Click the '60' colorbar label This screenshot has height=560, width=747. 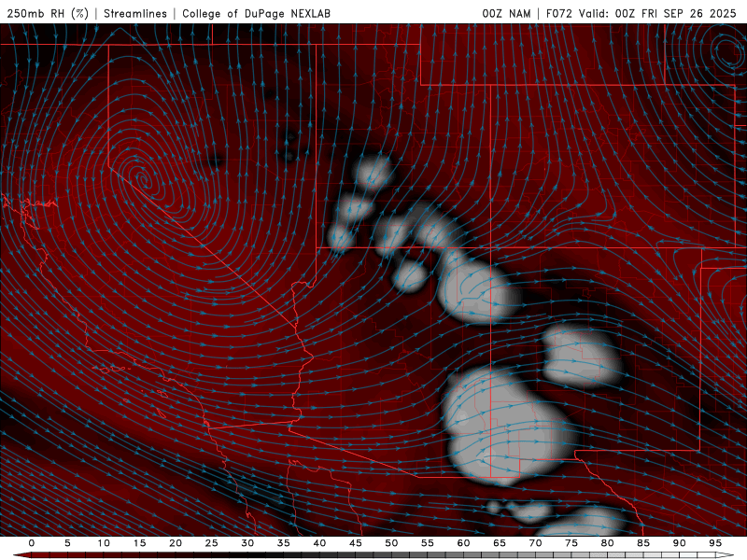463,543
